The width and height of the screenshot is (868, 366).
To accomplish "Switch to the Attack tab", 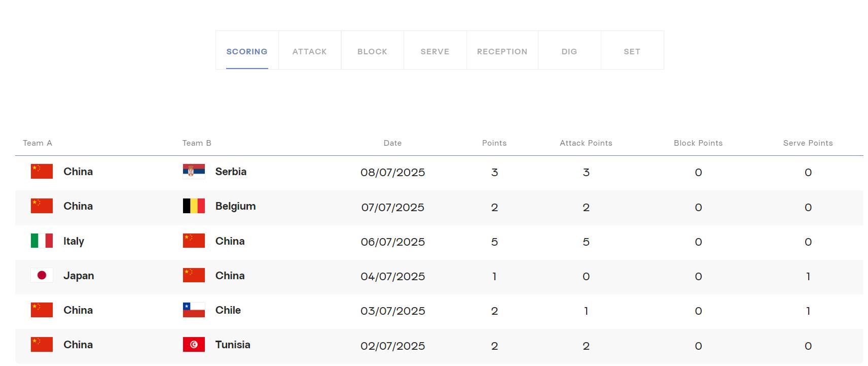I will tap(309, 51).
